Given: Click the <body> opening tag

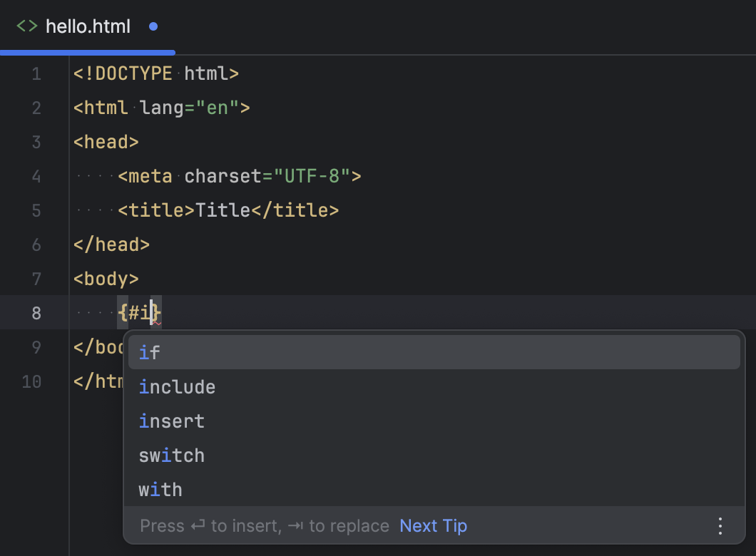Looking at the screenshot, I should pyautogui.click(x=106, y=279).
